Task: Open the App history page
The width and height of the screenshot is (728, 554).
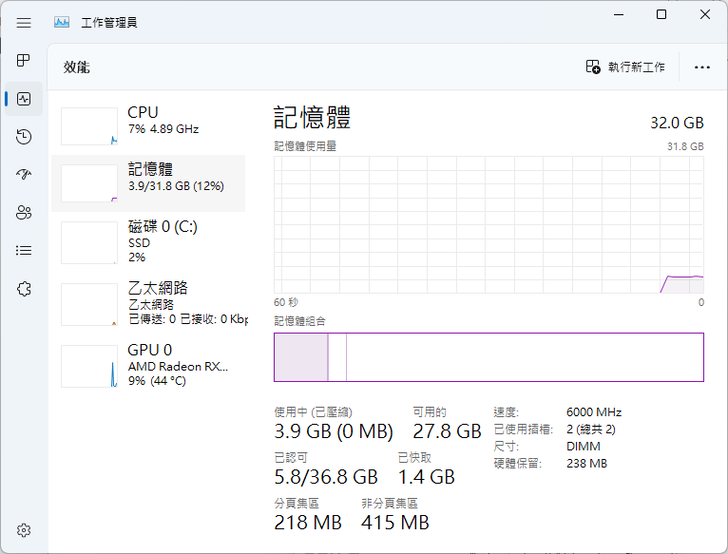Action: coord(24,137)
